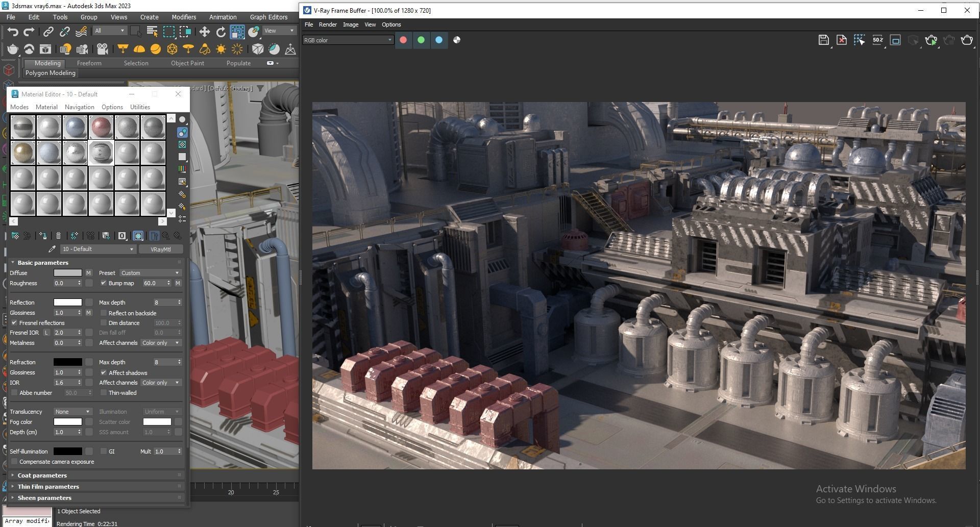Click the Select and Link icon
The height and width of the screenshot is (527, 980).
pos(48,32)
